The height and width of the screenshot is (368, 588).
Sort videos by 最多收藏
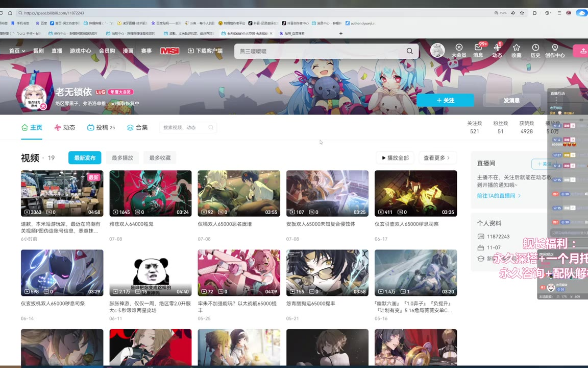(160, 158)
